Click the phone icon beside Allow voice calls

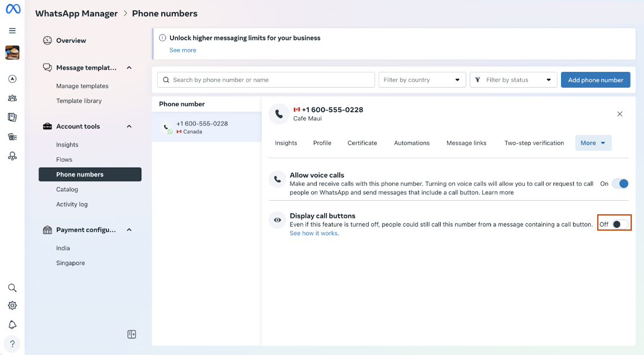[278, 179]
